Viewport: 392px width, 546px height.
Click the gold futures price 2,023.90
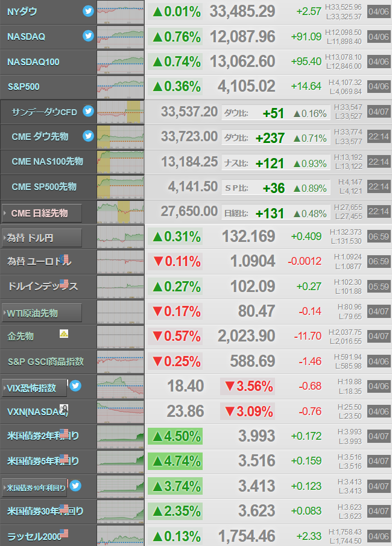(247, 336)
